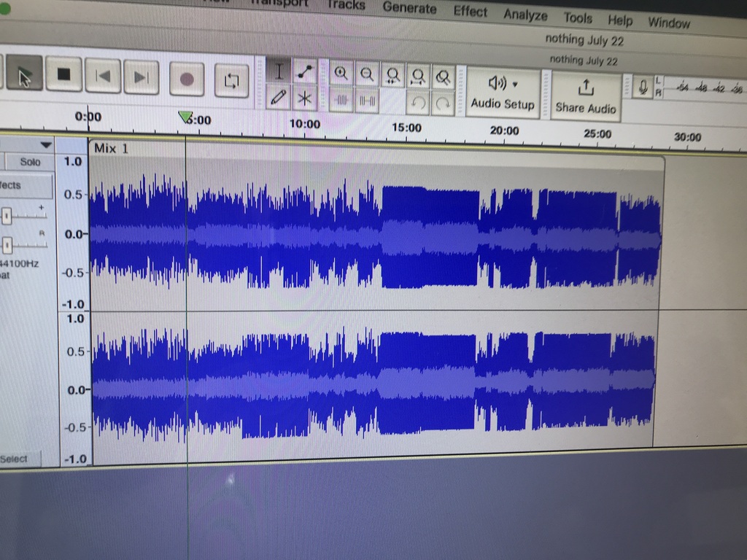Open the Window menu
The height and width of the screenshot is (560, 747).
(x=669, y=23)
